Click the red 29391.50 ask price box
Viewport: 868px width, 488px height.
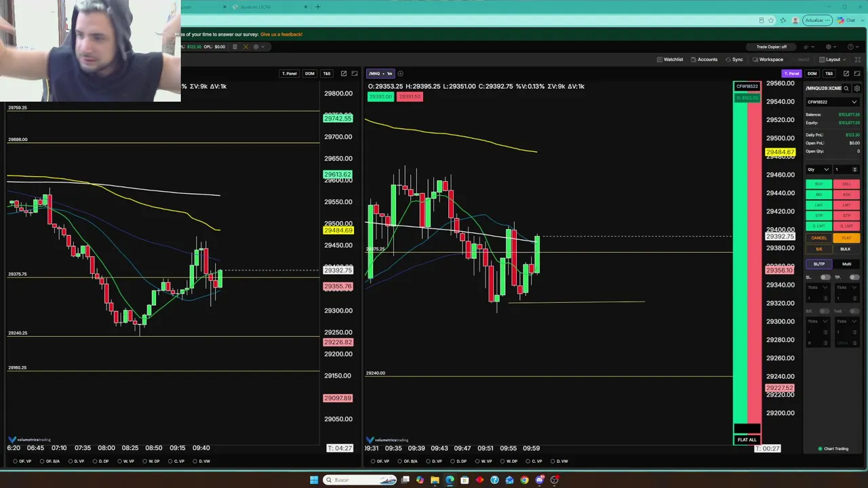point(409,97)
